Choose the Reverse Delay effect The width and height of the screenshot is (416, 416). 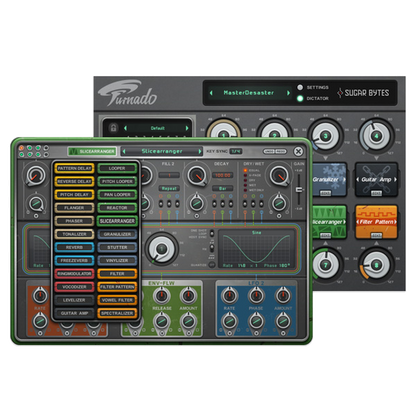[74, 181]
